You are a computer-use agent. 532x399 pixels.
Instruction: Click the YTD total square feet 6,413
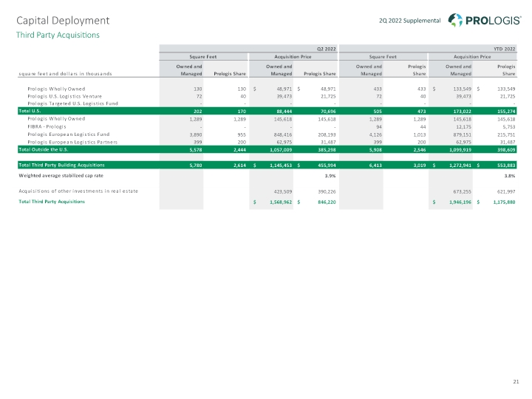375,166
